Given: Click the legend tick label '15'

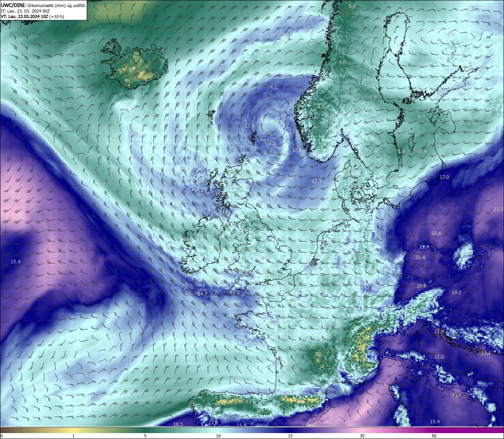Looking at the screenshot, I should tap(290, 436).
